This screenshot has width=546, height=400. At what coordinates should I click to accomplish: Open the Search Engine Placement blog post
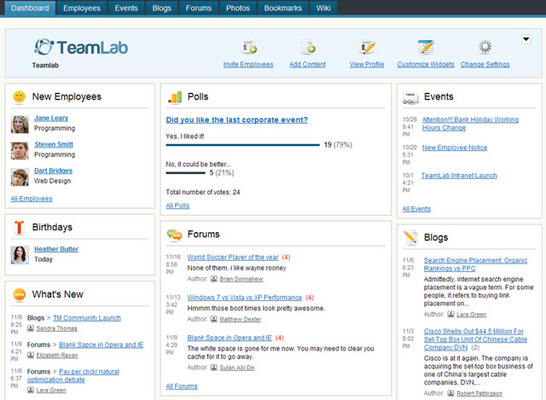[476, 265]
